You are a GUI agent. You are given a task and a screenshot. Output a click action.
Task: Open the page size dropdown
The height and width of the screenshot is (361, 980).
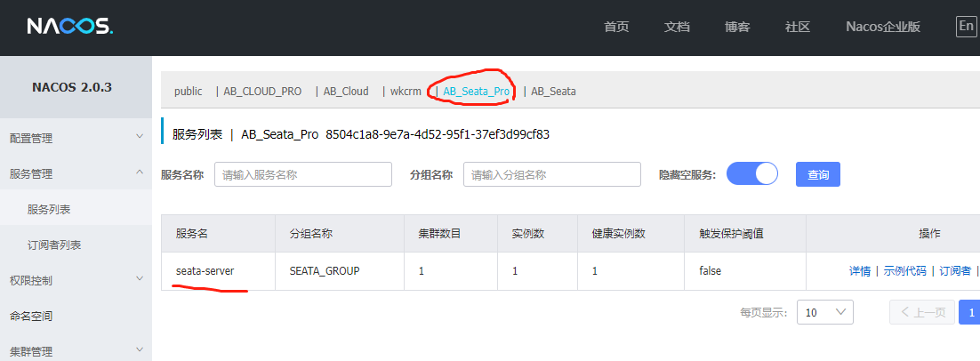pyautogui.click(x=825, y=312)
